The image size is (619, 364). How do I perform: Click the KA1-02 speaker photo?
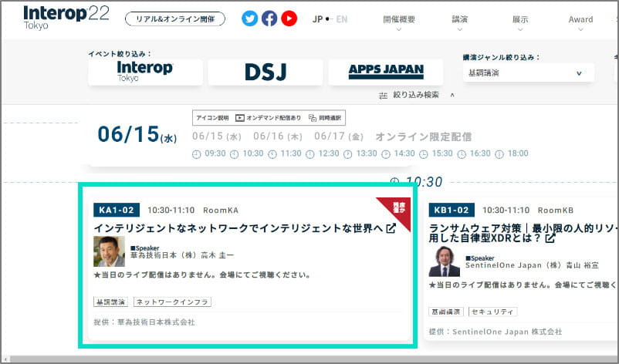[109, 251]
